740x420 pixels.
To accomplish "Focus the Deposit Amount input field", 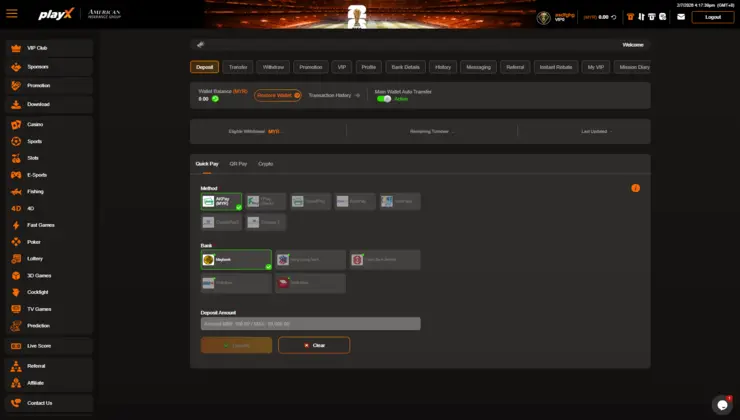I will pyautogui.click(x=311, y=324).
